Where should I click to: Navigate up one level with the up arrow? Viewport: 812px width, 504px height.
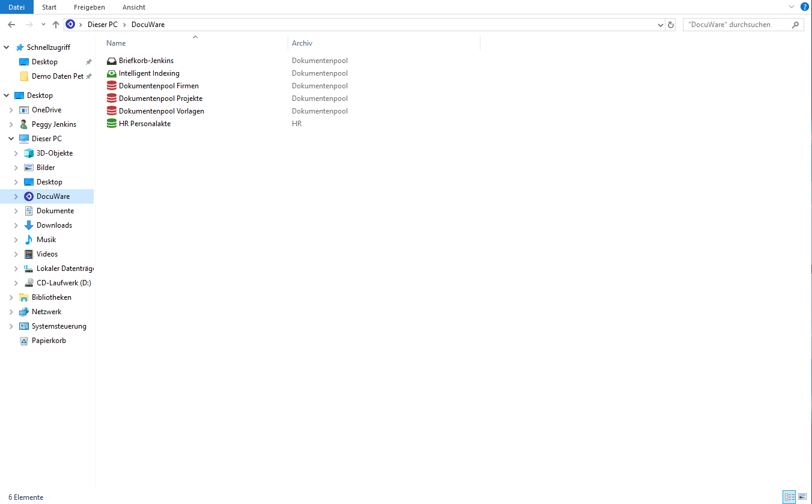(55, 24)
